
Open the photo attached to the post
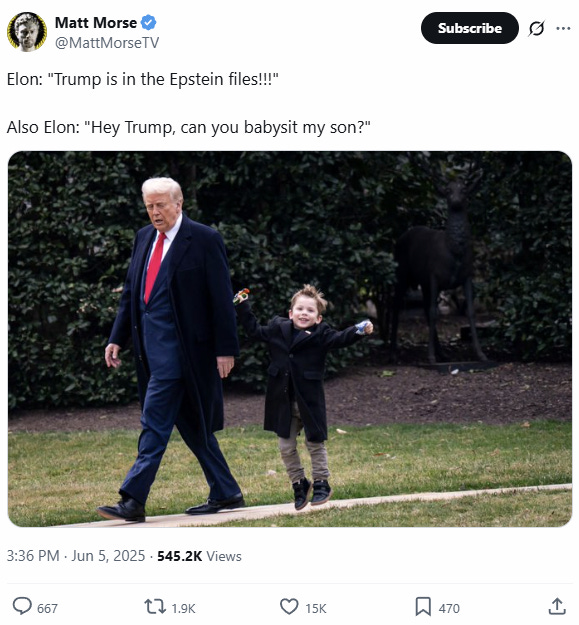coord(290,339)
